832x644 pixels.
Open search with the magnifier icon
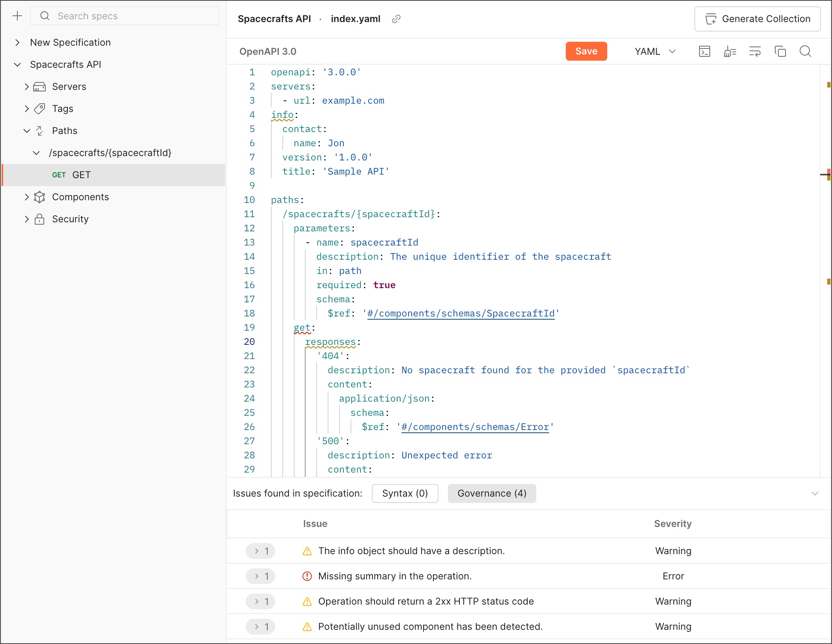(x=806, y=51)
